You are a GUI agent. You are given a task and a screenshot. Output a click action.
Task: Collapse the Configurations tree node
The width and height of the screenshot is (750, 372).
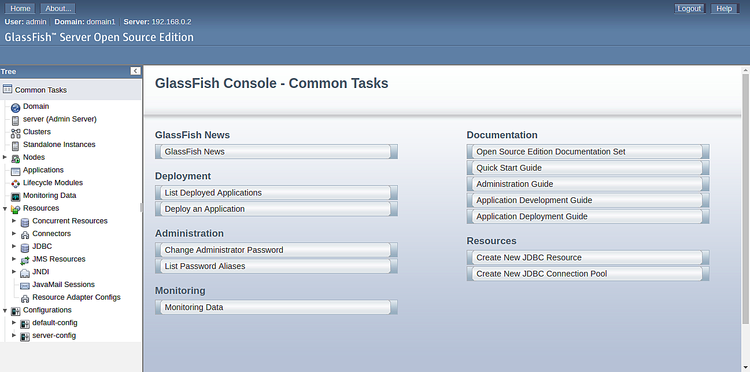tap(5, 310)
